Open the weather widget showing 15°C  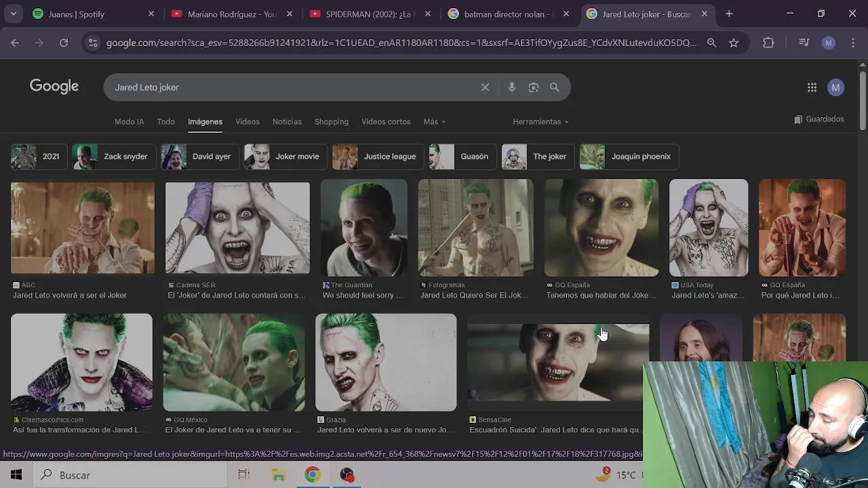tap(617, 475)
